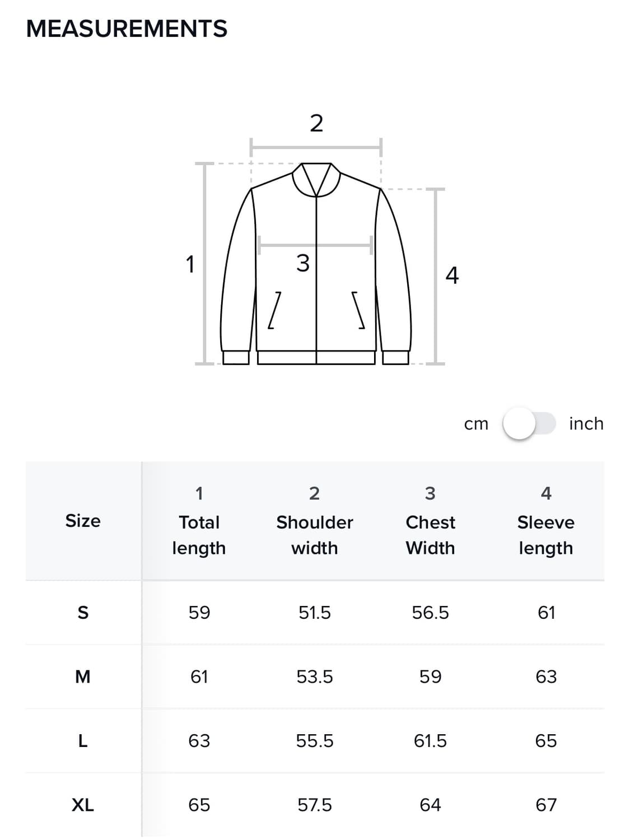Toggle the cm/inch unit switch

coord(529,423)
